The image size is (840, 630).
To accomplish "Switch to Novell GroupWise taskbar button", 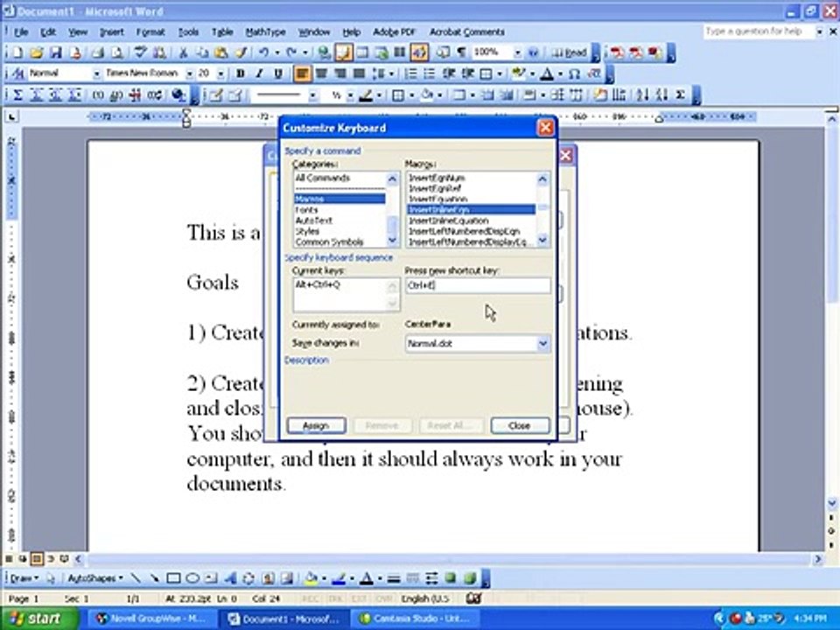I will click(153, 619).
